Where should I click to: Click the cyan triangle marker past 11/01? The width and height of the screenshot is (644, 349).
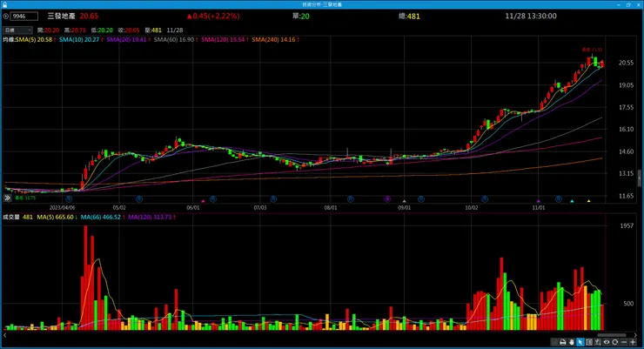572,201
